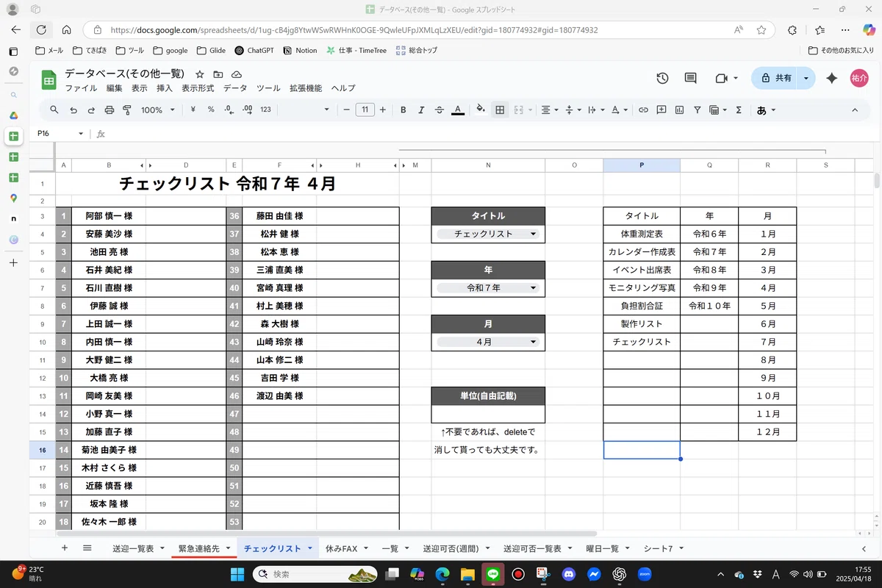The image size is (882, 588).
Task: Click the undo icon in the toolbar
Action: (73, 110)
